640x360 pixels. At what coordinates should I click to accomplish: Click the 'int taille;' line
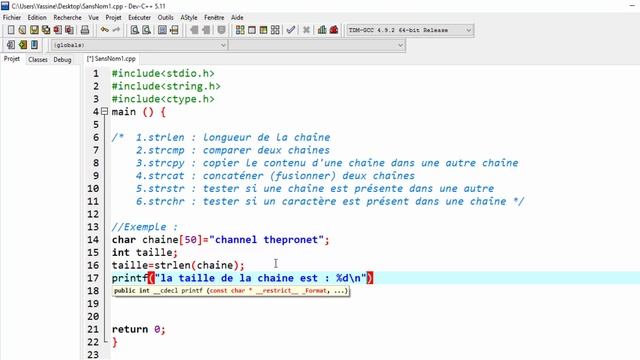point(144,252)
